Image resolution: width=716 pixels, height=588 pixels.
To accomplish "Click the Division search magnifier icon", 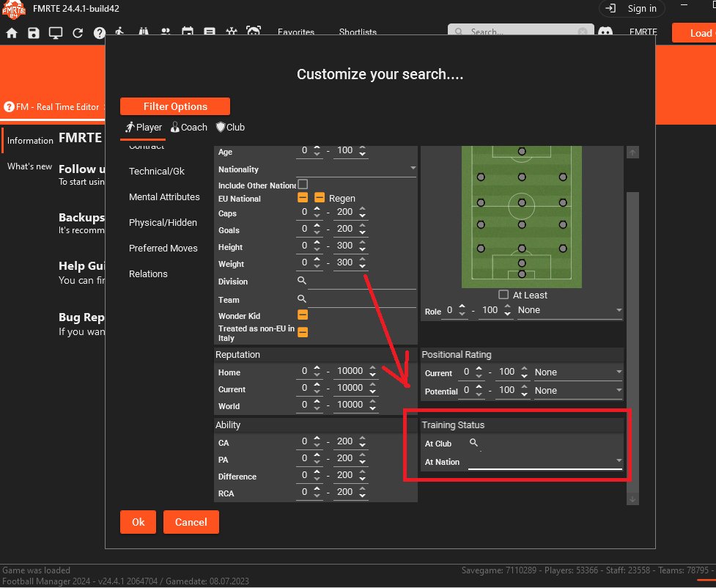I will [302, 281].
